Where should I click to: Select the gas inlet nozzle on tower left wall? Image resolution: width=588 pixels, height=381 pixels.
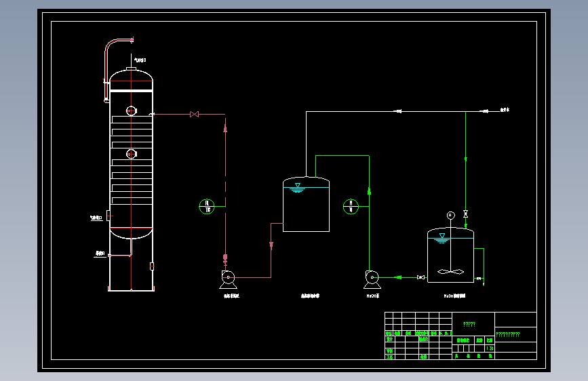click(109, 216)
